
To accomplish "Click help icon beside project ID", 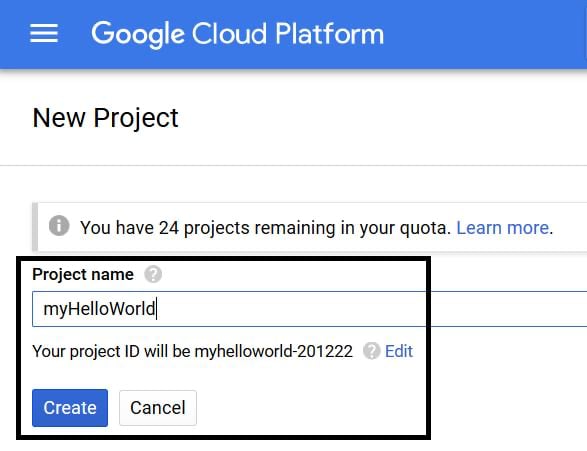I will 372,351.
